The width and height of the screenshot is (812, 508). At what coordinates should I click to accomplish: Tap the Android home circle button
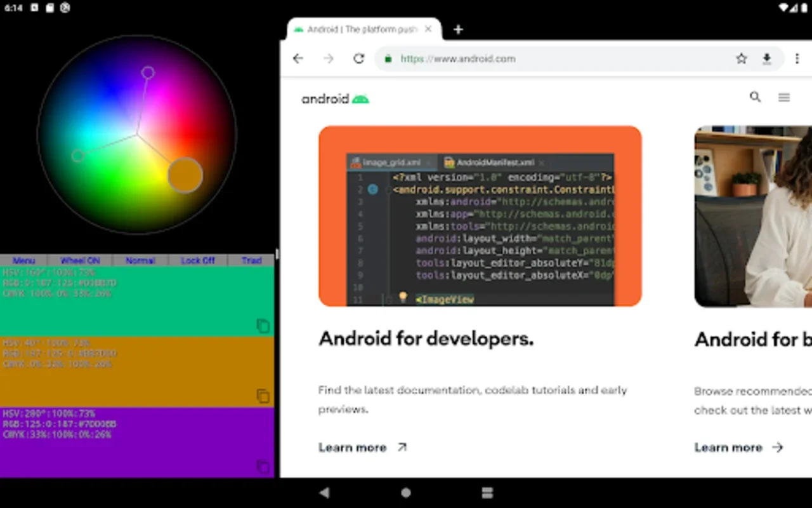tap(406, 493)
